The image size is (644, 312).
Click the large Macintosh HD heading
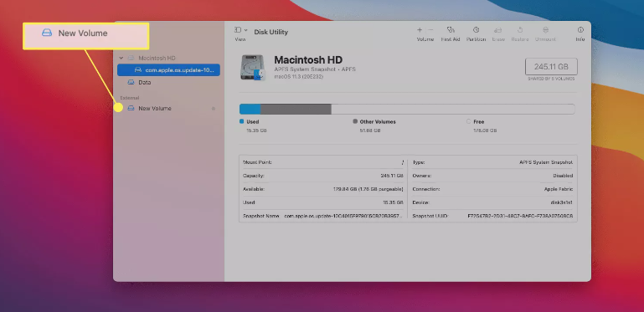pyautogui.click(x=308, y=60)
